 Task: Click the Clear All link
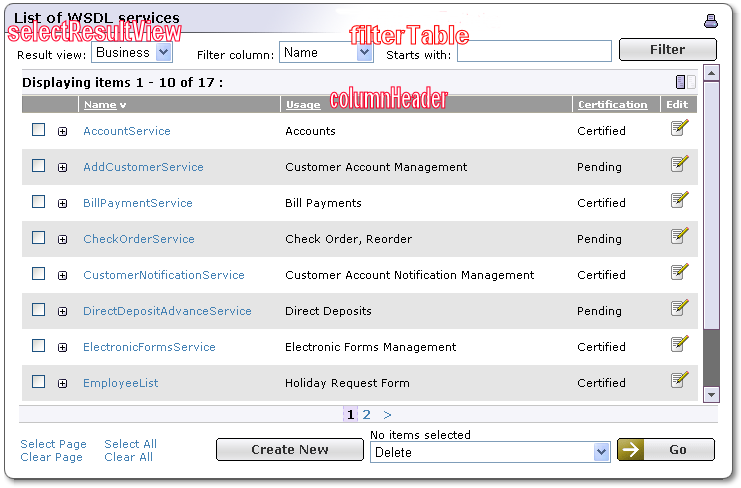[x=129, y=457]
